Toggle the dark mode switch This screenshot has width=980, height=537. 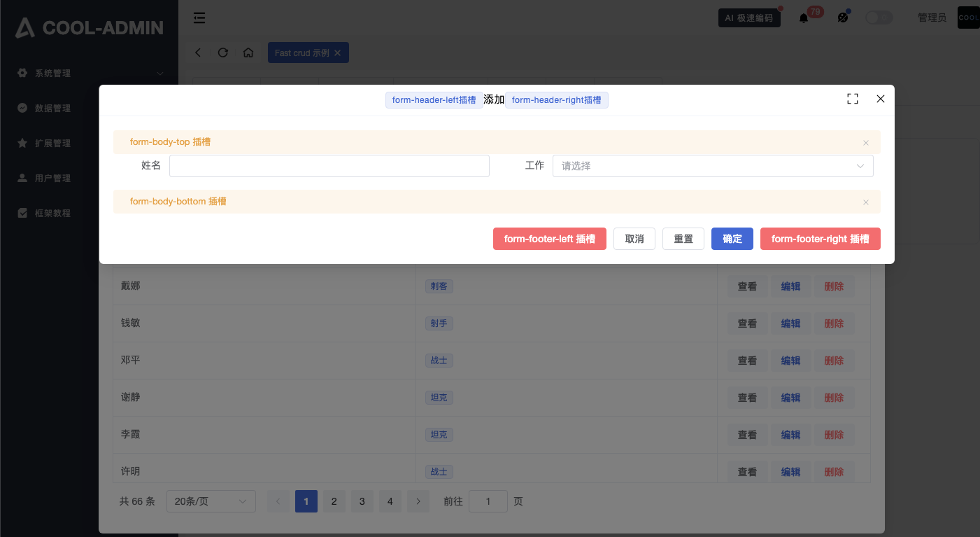pos(879,18)
